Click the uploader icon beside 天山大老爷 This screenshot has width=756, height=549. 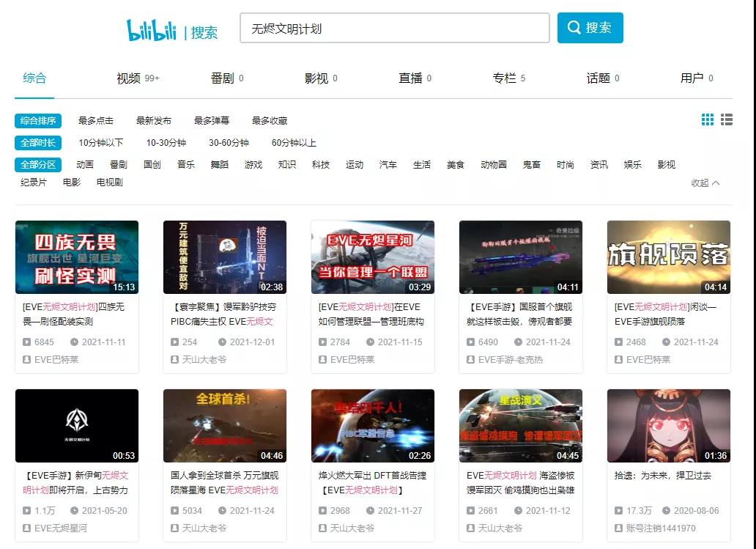pyautogui.click(x=176, y=359)
